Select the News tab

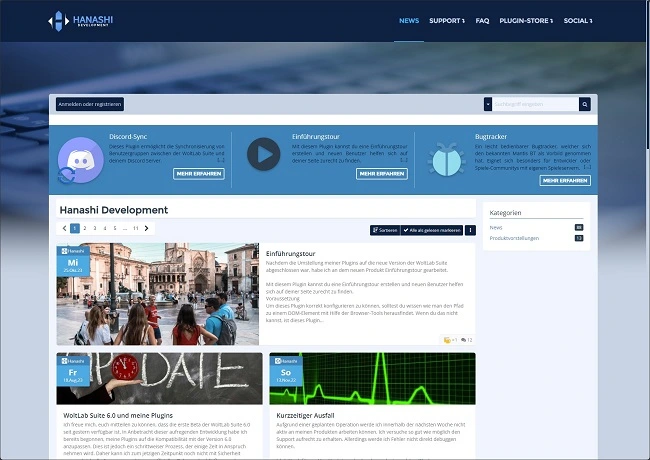click(409, 20)
